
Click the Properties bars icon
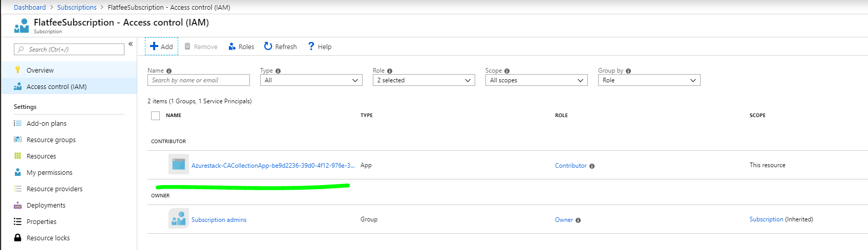[x=17, y=221]
